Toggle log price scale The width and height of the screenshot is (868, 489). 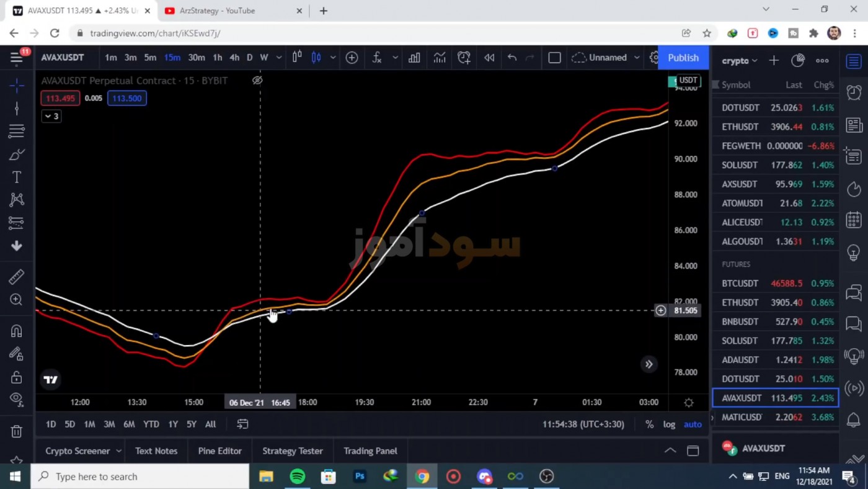point(669,424)
